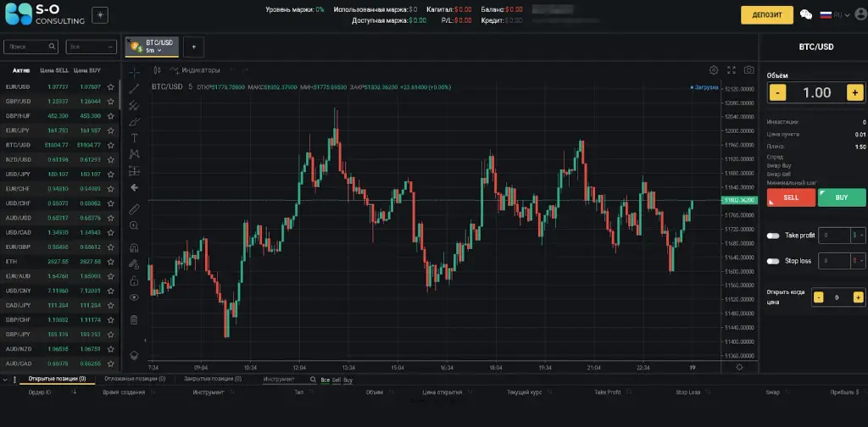Open the Индикаторы indicators menu
This screenshot has height=427, width=868.
coord(195,70)
